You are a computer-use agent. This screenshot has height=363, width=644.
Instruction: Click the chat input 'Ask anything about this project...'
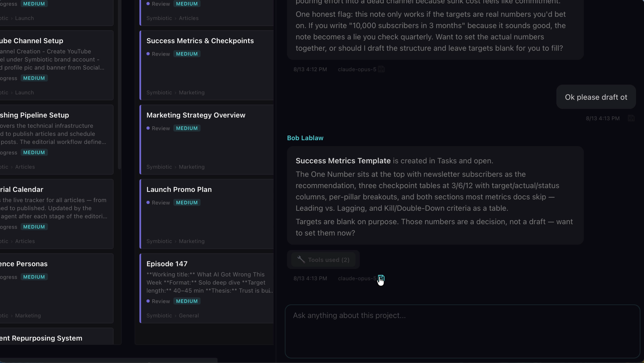pos(462,331)
